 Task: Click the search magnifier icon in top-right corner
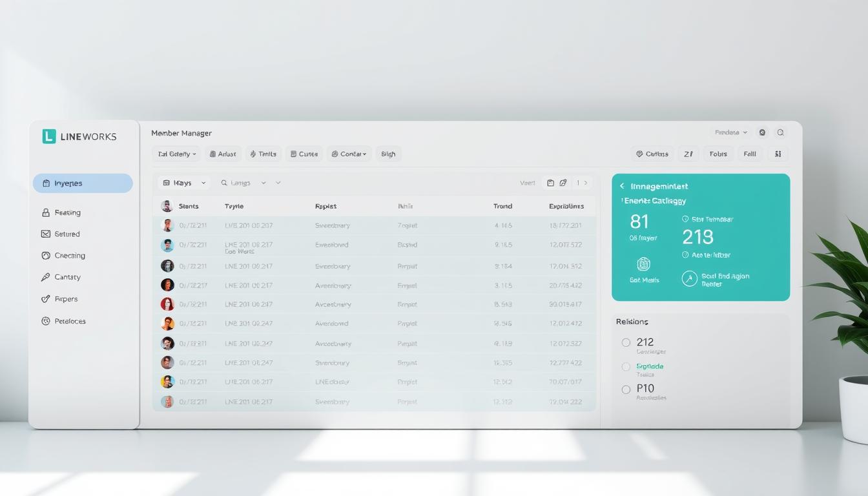[x=780, y=132]
